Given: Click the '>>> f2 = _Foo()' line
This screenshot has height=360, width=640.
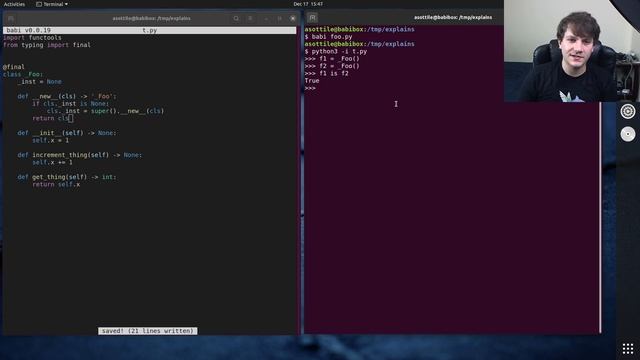Looking at the screenshot, I should click(332, 66).
